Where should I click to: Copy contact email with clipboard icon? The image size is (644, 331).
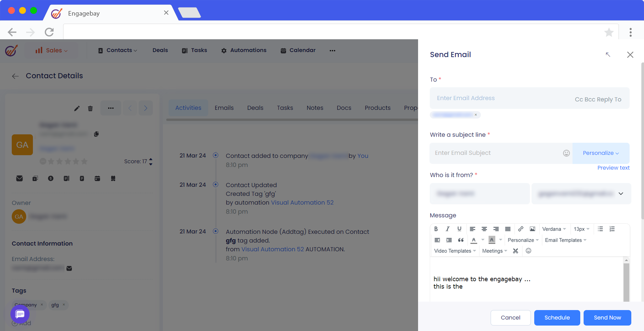pyautogui.click(x=96, y=134)
